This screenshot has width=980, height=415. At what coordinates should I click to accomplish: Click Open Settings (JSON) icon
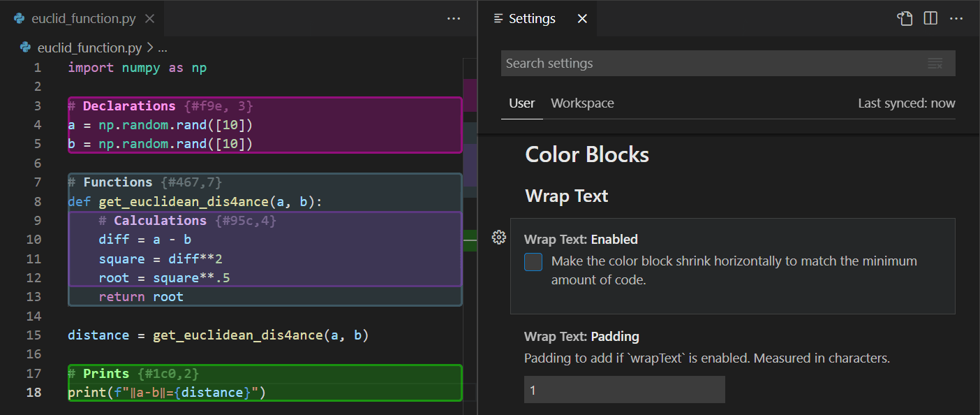pyautogui.click(x=905, y=19)
